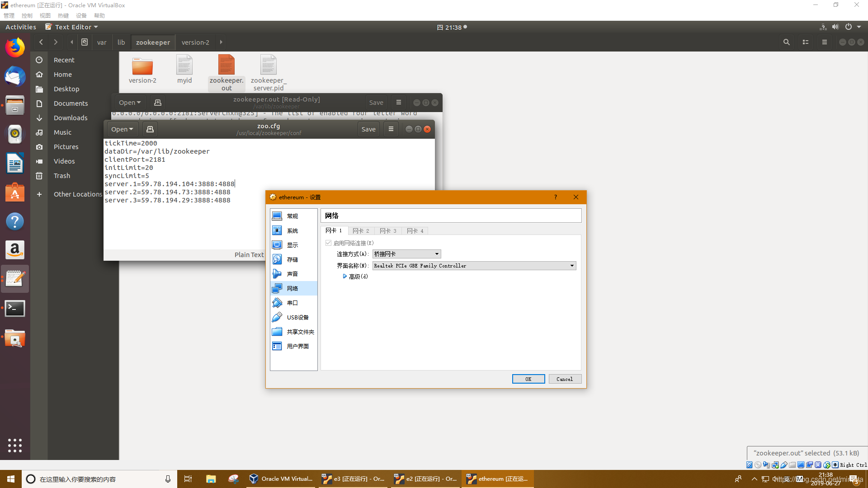Viewport: 868px width, 488px height.
Task: Create new document in zoo.cfg editor
Action: click(150, 129)
